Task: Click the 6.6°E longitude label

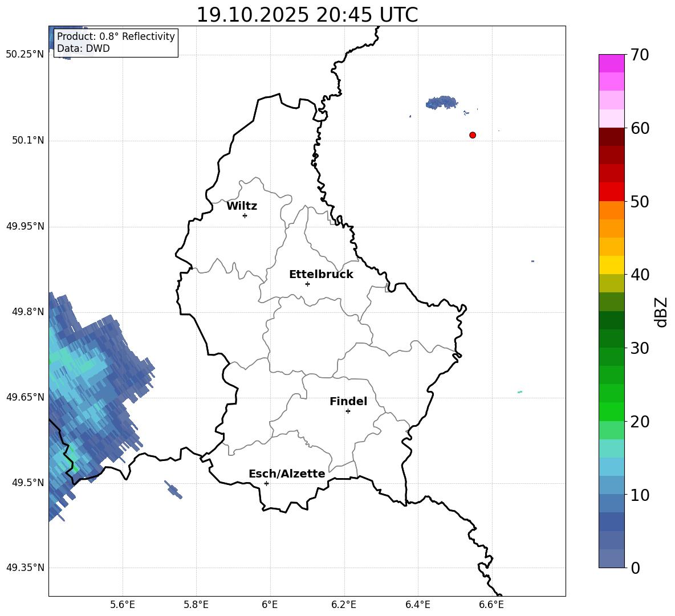Action: [491, 605]
